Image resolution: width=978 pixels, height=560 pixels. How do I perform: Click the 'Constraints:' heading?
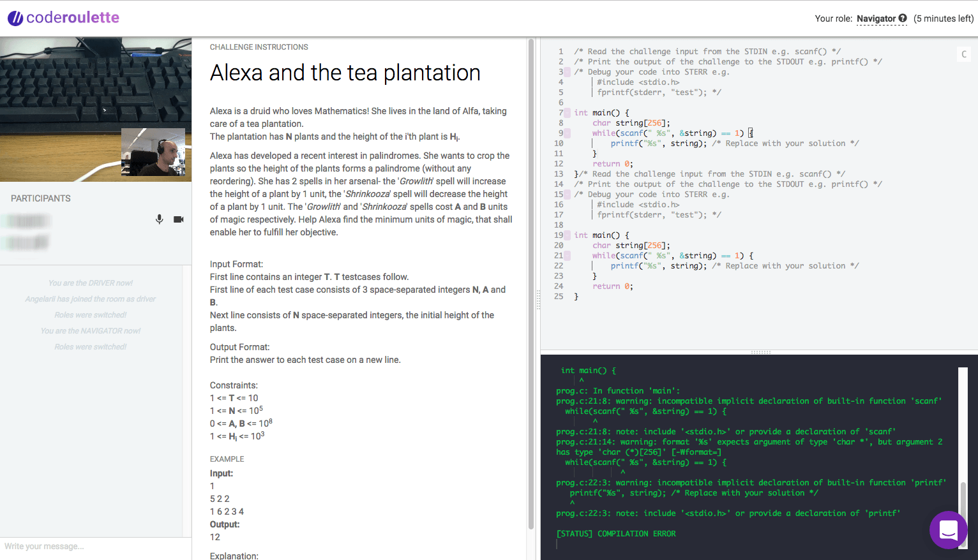click(x=234, y=385)
